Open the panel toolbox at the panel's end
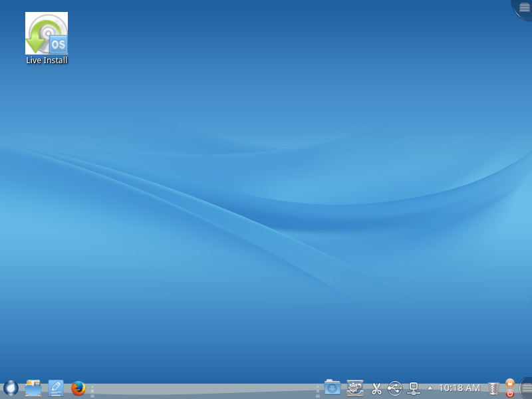This screenshot has width=532, height=399. [526, 388]
